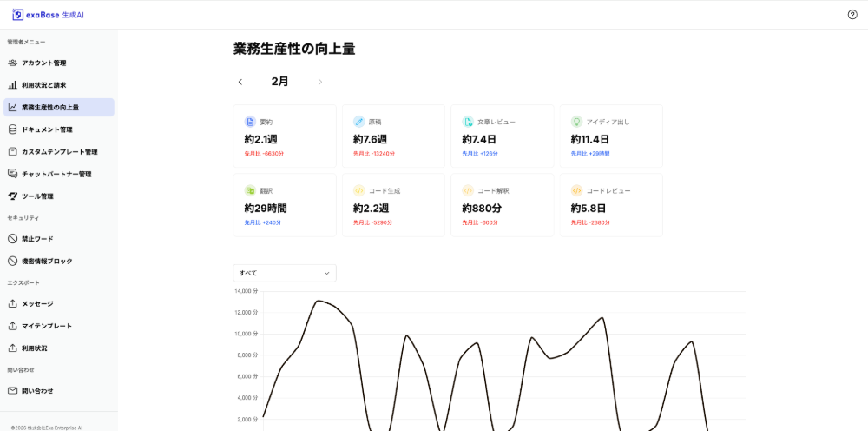Screen dimensions: 868x431
Task: Open チャットパートナー管理 menu item
Action: pyautogui.click(x=59, y=174)
